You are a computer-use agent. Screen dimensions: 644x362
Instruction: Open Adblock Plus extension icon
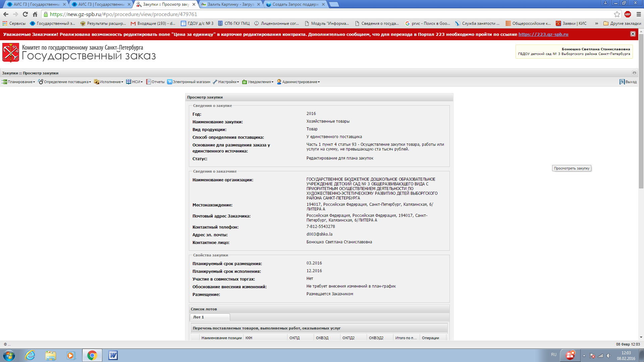[628, 14]
